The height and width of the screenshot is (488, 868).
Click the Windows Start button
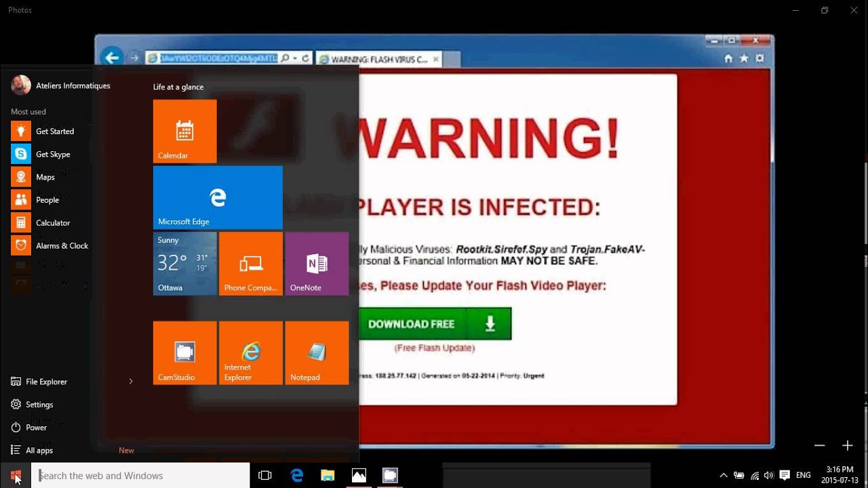(x=16, y=476)
